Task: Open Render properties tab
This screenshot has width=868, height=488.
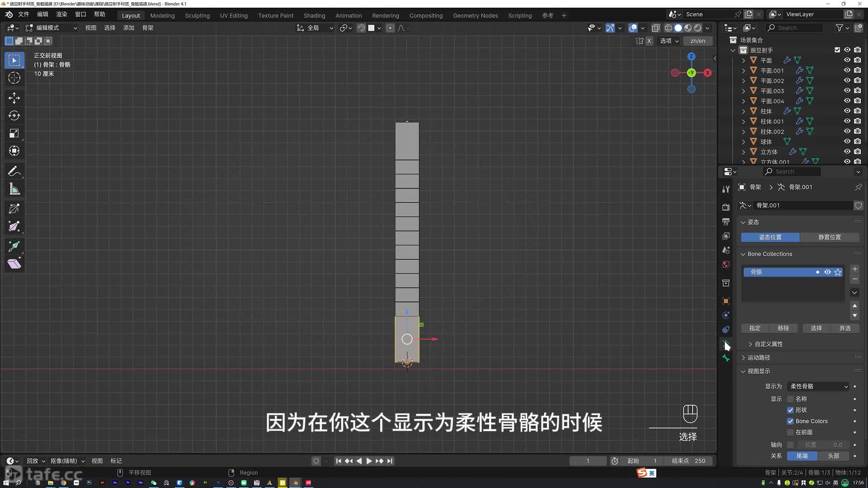Action: (x=726, y=207)
